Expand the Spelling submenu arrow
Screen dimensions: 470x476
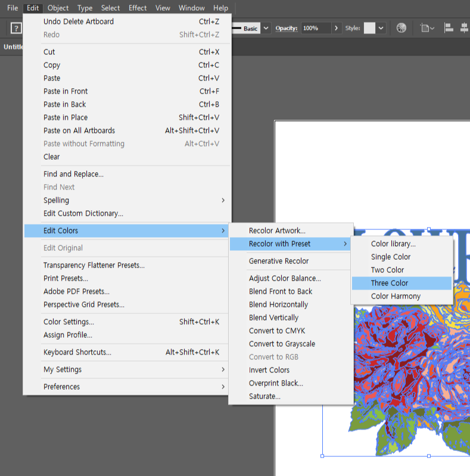(223, 200)
